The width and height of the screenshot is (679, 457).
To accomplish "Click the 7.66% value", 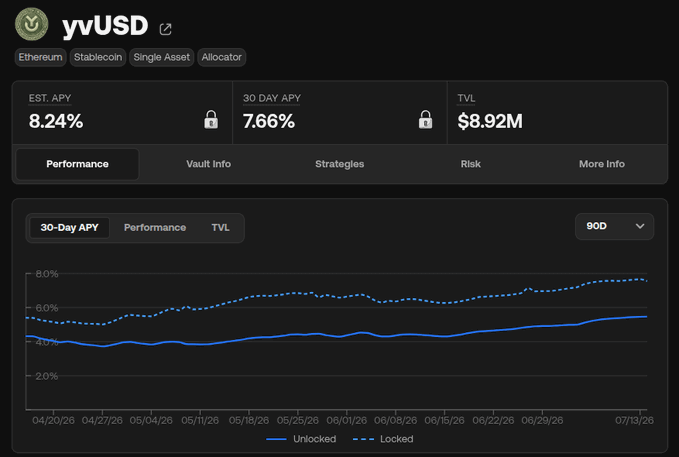I will coord(268,121).
